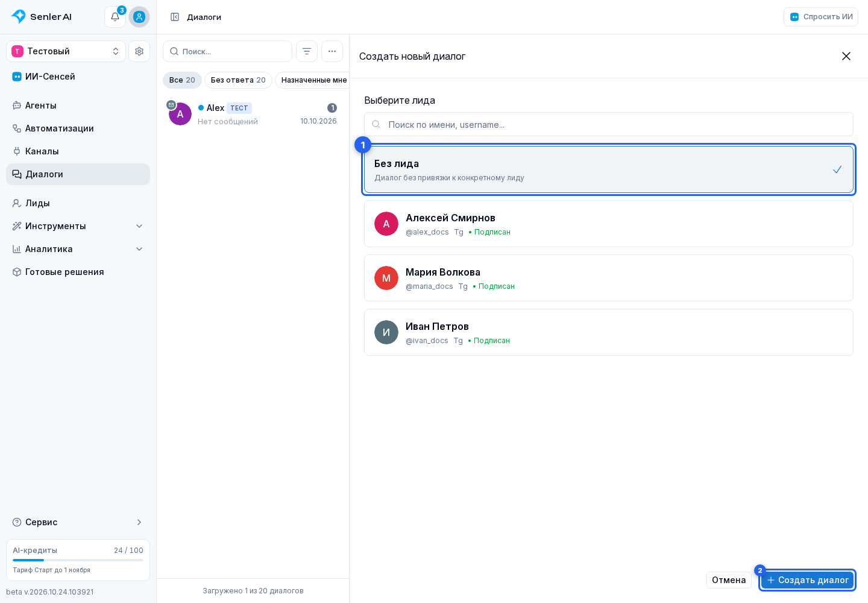The width and height of the screenshot is (868, 603).
Task: Click Мария Волкова's avatar
Action: [x=386, y=278]
